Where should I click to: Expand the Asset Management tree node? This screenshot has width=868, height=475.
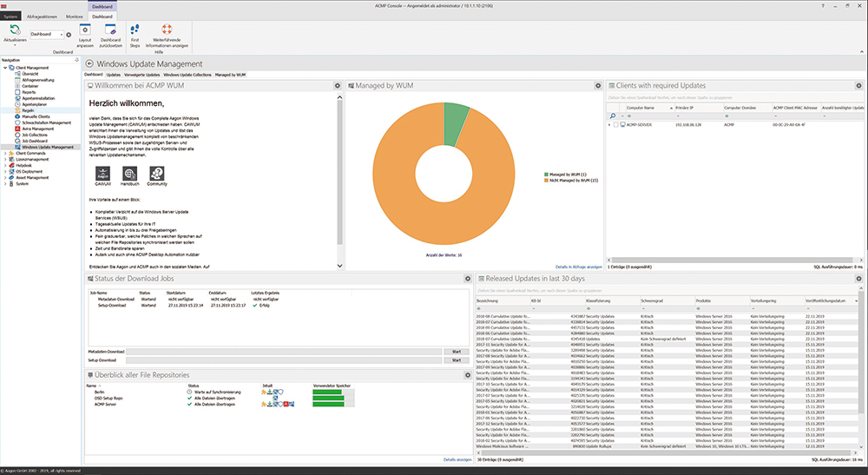click(x=5, y=177)
